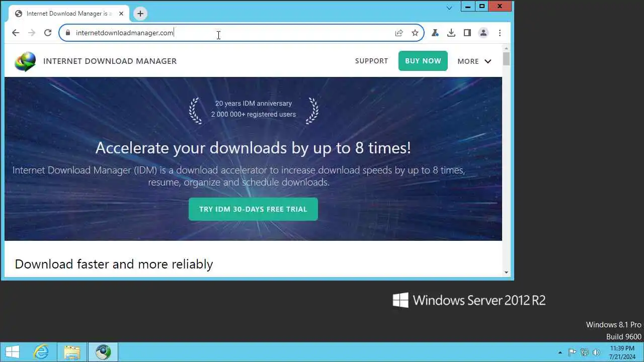
Task: Open the tab search chevron
Action: point(449,8)
